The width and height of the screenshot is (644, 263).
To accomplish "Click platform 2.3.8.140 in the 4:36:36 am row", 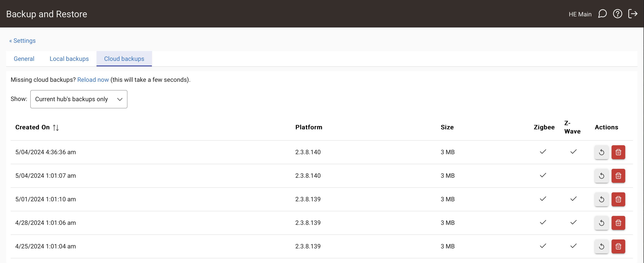I will click(308, 152).
